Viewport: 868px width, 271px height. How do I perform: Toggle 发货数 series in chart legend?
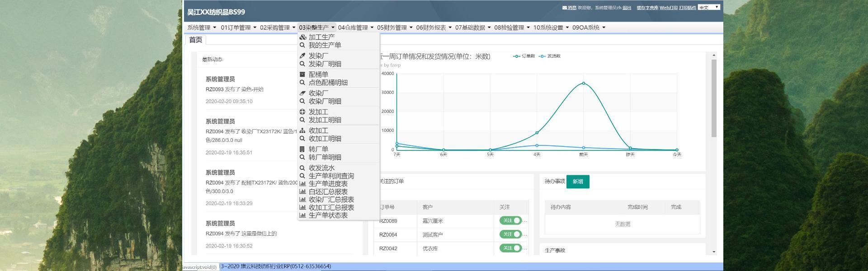pos(550,56)
